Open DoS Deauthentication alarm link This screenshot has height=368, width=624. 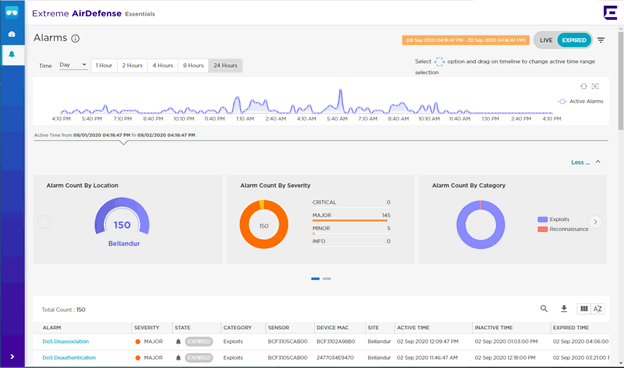[69, 358]
